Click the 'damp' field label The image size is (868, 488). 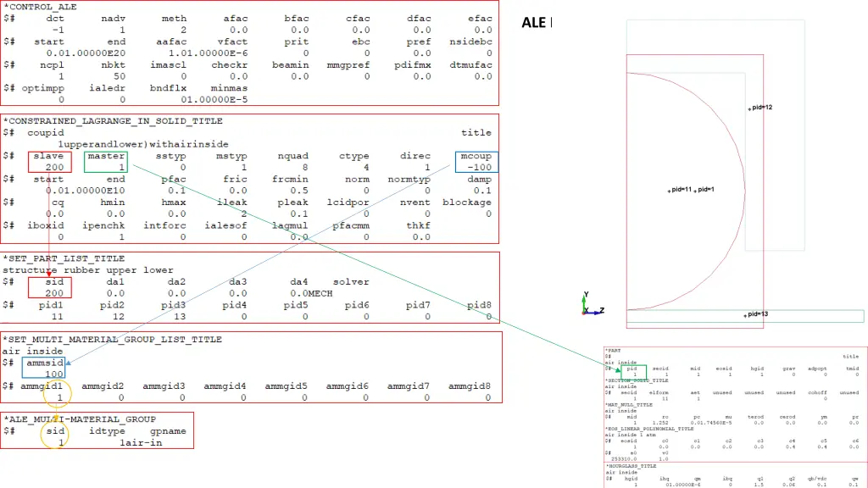(480, 179)
